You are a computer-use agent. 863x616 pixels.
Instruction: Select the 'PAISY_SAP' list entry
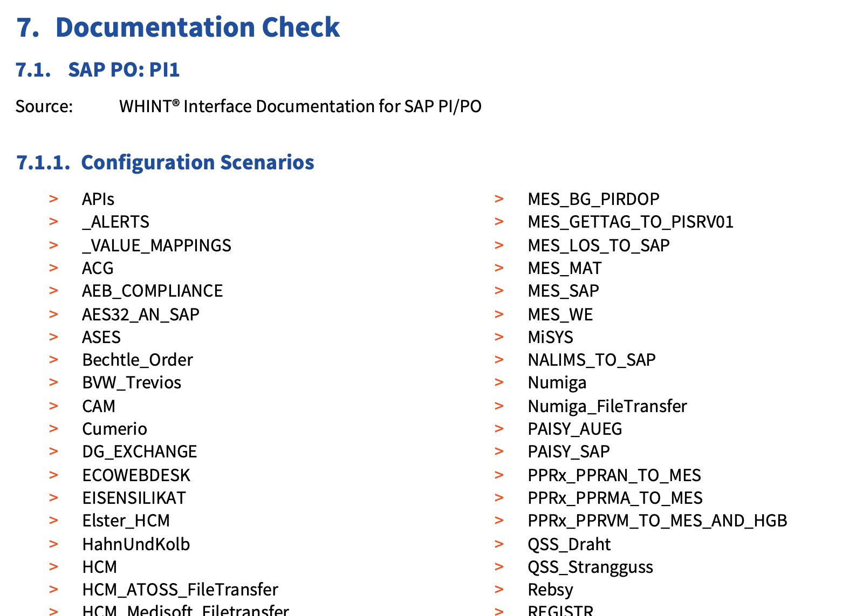pyautogui.click(x=569, y=451)
